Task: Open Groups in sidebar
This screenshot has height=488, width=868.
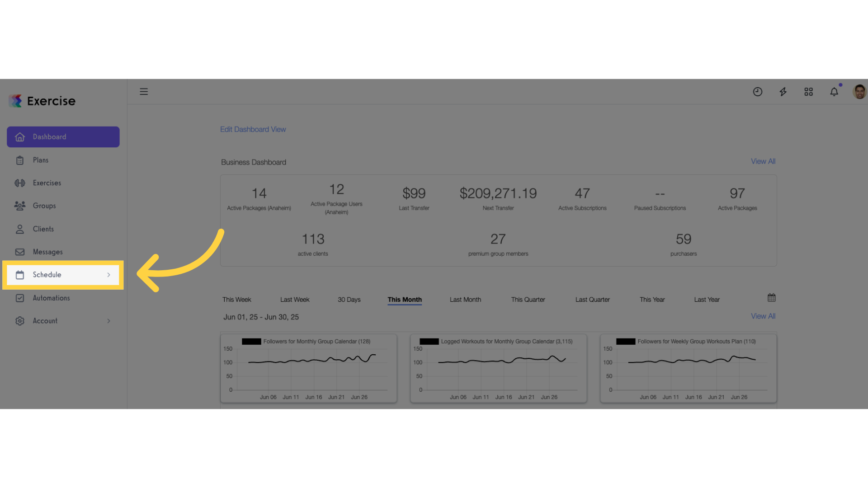Action: [63, 206]
